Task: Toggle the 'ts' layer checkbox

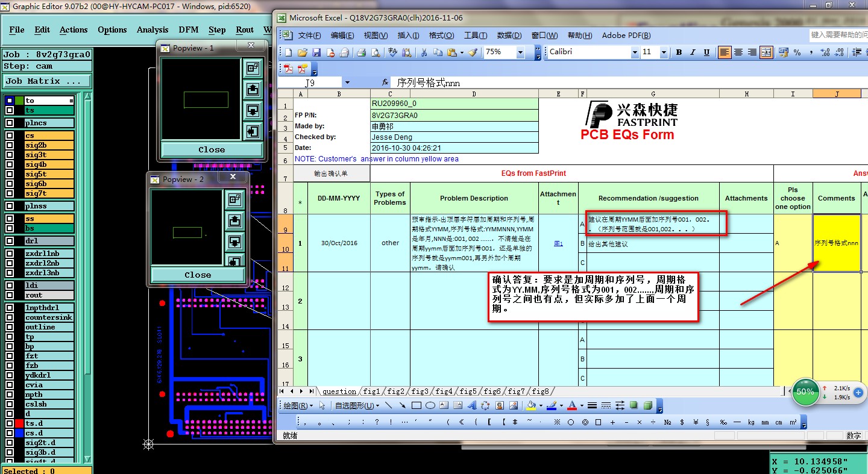Action: tap(10, 110)
